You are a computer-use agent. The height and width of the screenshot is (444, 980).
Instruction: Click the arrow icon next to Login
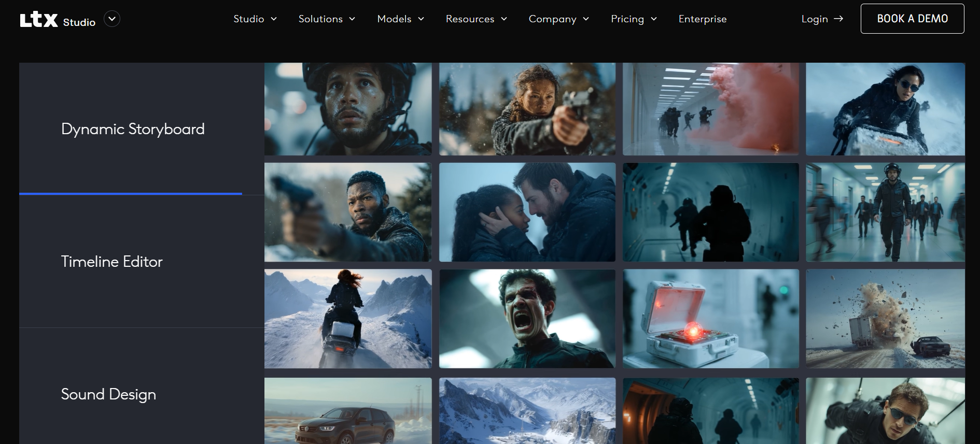838,19
